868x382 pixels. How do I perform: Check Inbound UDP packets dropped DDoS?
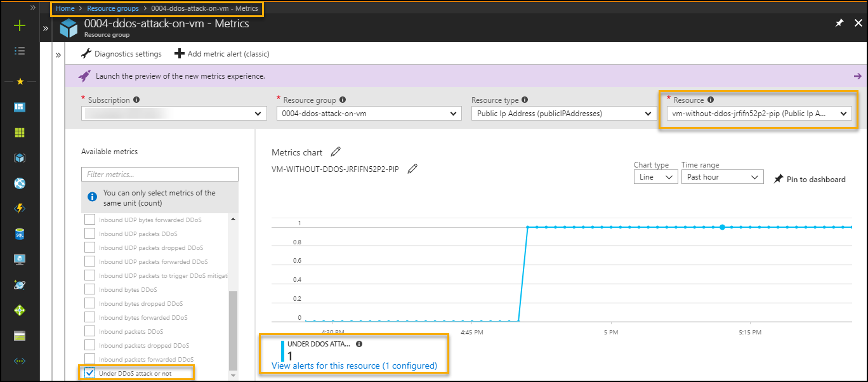pos(89,247)
